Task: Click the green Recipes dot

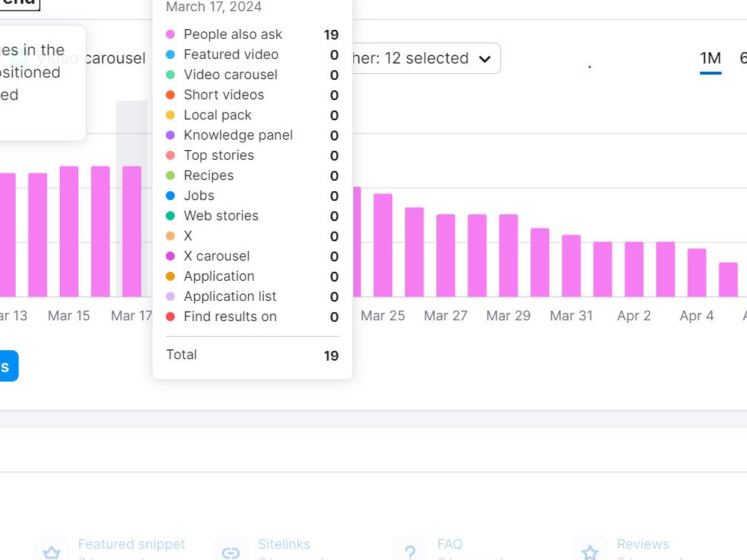Action: pyautogui.click(x=170, y=175)
